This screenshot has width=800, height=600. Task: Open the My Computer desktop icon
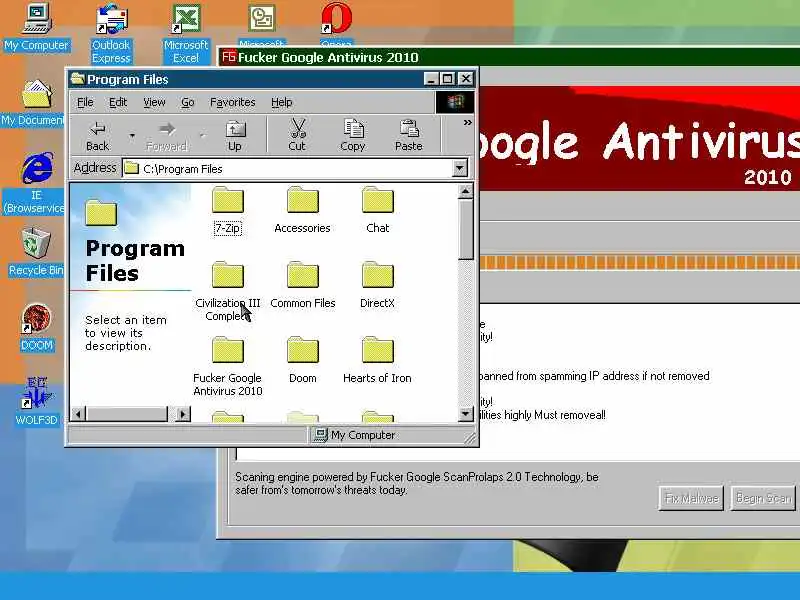[36, 28]
